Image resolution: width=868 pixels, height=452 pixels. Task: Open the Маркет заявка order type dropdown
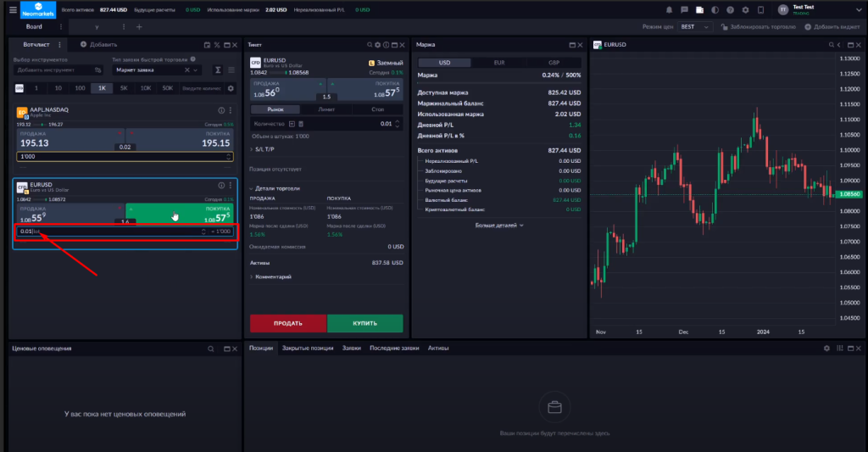pyautogui.click(x=157, y=70)
